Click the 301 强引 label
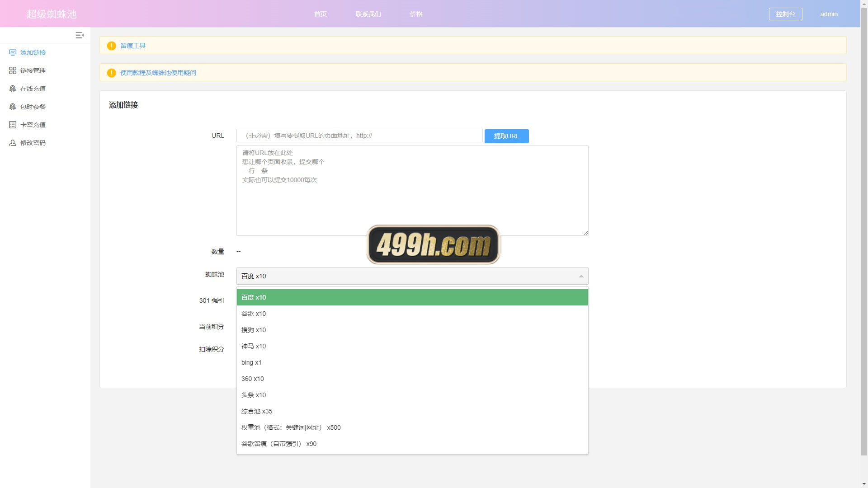This screenshot has height=488, width=868. click(x=212, y=300)
